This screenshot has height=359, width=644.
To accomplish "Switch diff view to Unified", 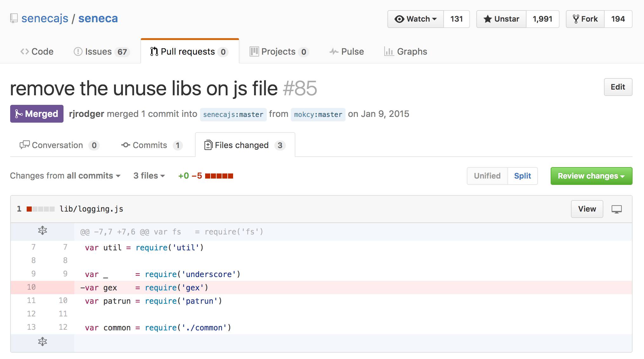I will 487,176.
